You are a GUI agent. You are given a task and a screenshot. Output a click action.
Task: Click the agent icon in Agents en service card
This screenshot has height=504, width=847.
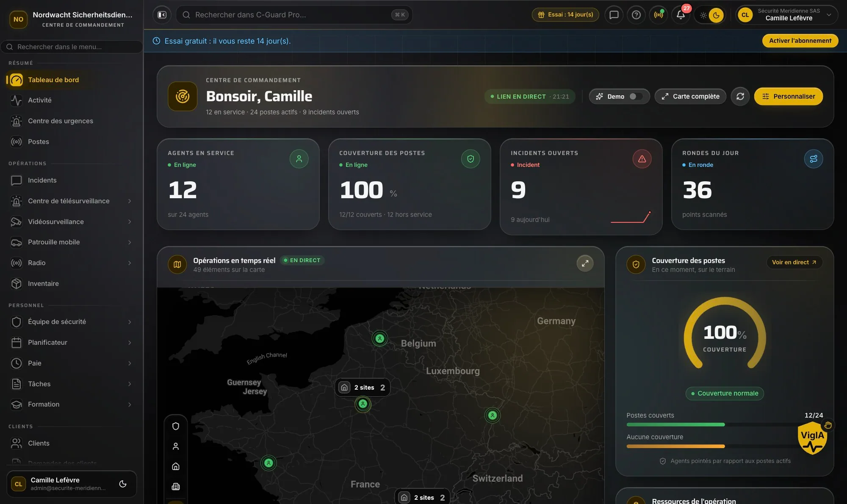point(299,159)
